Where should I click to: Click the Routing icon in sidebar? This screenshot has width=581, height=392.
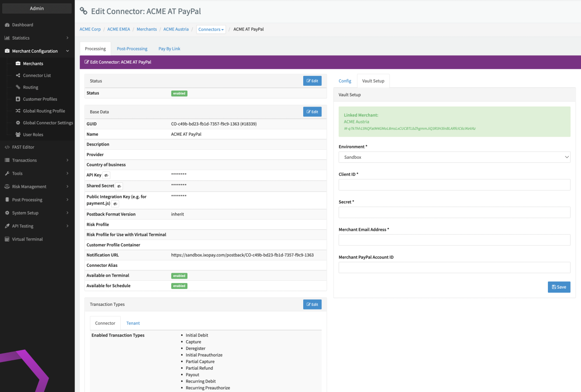coord(18,88)
